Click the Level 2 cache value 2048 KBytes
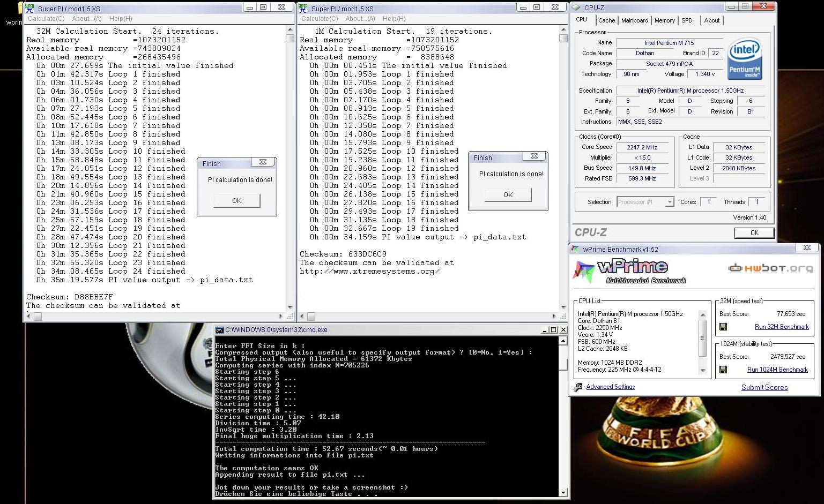824x504 pixels. pos(738,168)
